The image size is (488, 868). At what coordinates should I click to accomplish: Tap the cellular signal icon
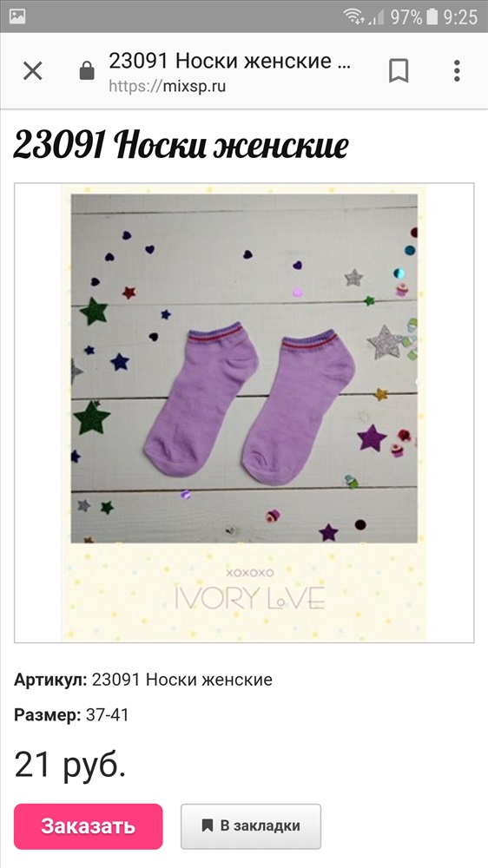[x=377, y=17]
